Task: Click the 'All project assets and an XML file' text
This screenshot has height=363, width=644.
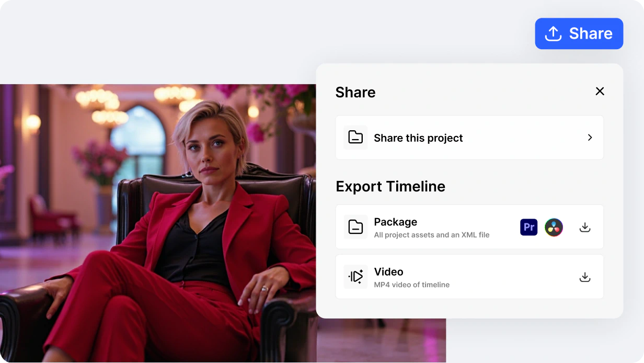Action: pyautogui.click(x=432, y=235)
